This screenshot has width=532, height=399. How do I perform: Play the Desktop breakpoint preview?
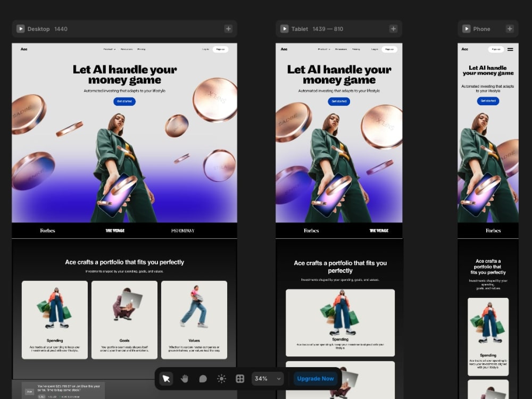[21, 29]
